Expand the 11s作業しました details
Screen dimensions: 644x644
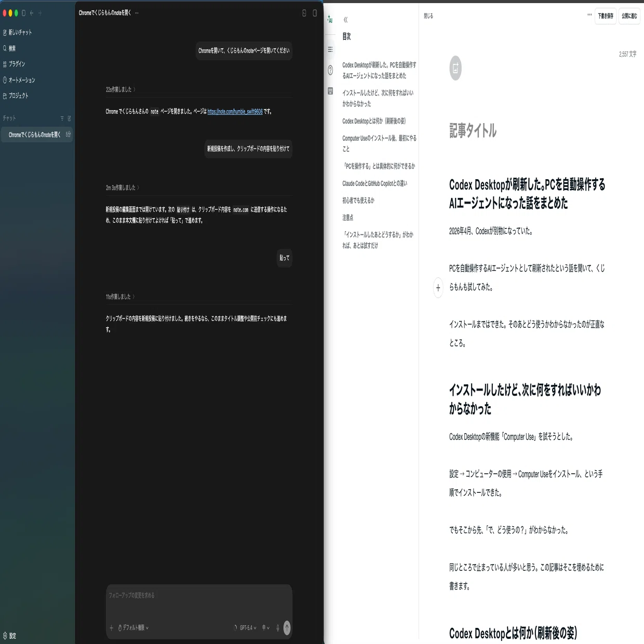click(x=120, y=297)
